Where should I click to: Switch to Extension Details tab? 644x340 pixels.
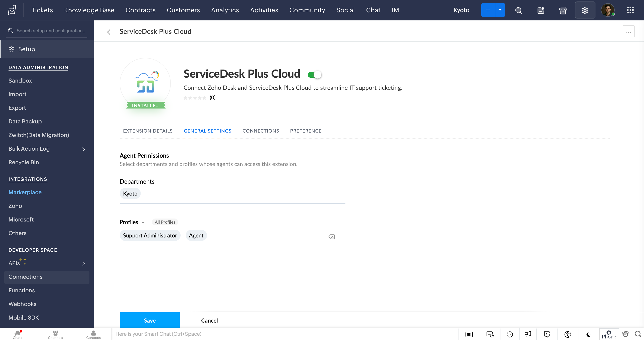coord(148,131)
